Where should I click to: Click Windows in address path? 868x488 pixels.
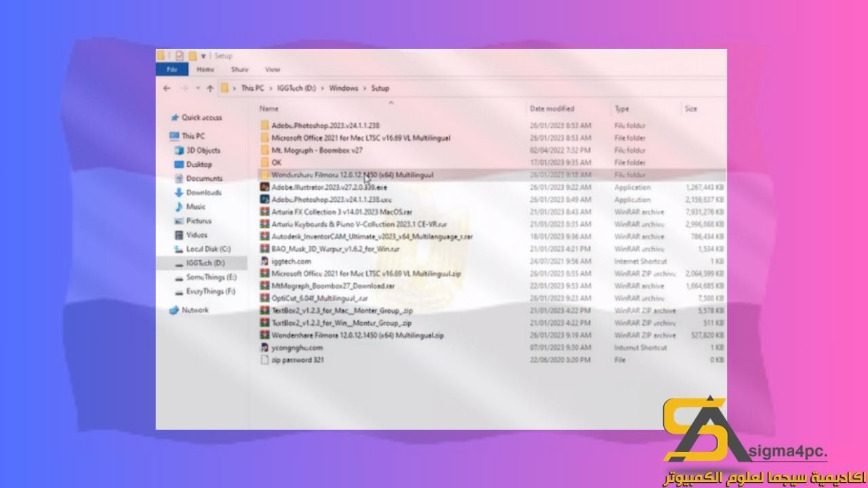coord(344,88)
